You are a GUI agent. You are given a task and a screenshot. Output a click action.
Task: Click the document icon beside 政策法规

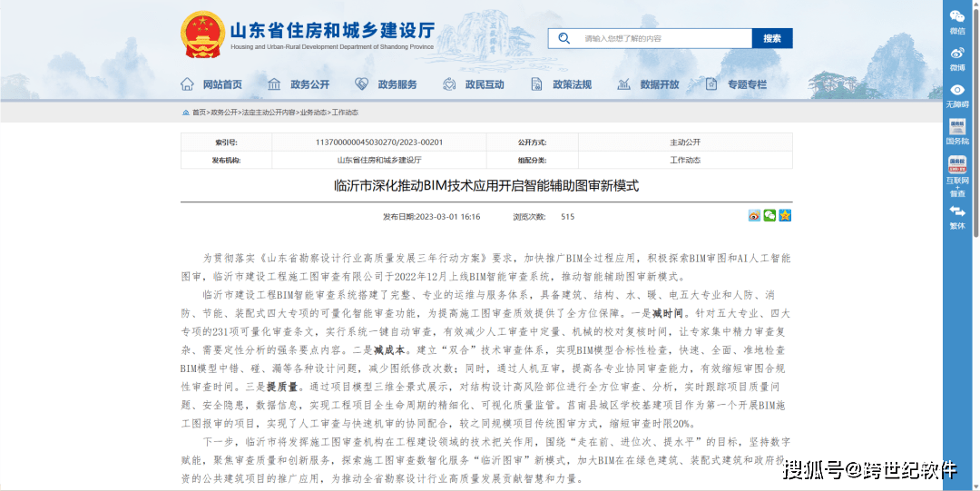[536, 83]
